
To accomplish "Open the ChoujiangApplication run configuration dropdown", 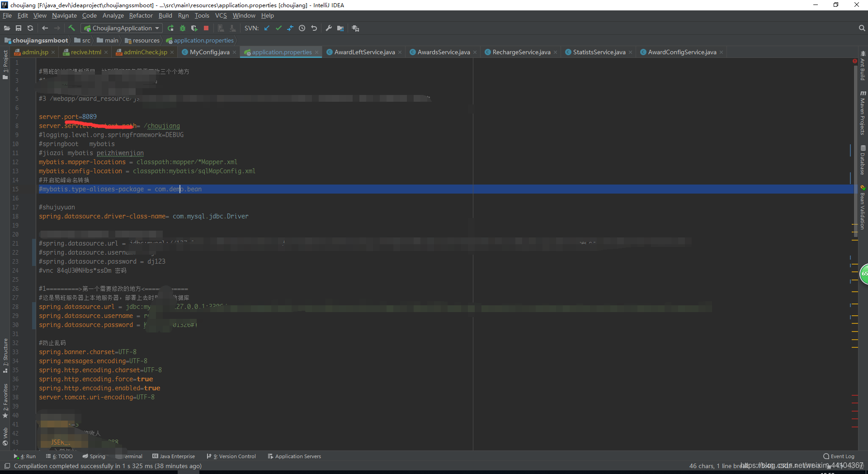I will pos(122,28).
